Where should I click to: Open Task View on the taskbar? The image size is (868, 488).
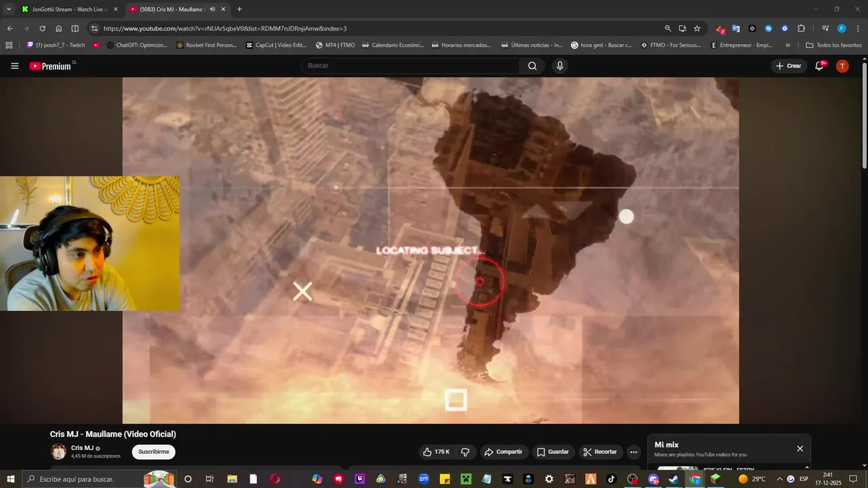(210, 479)
